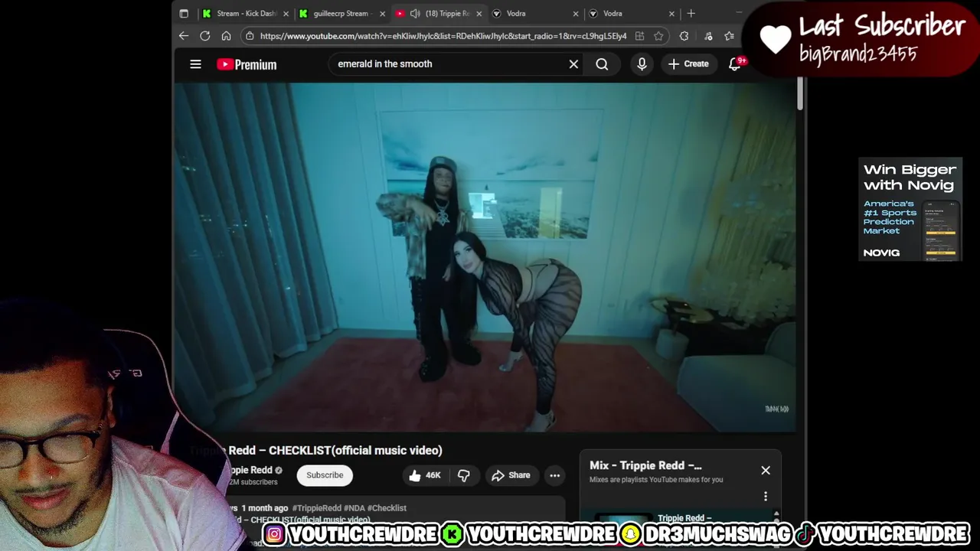Switch to the second Vodra tab
The height and width of the screenshot is (551, 980).
click(x=631, y=14)
